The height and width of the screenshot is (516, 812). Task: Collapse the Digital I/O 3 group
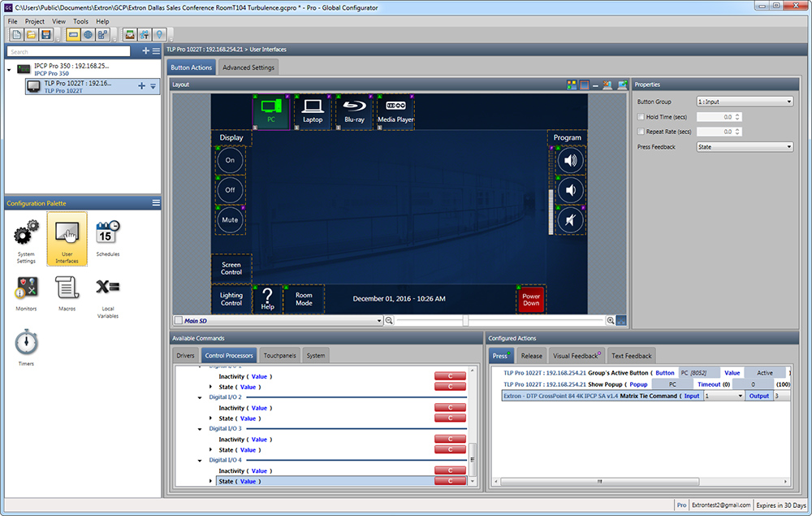click(x=200, y=429)
